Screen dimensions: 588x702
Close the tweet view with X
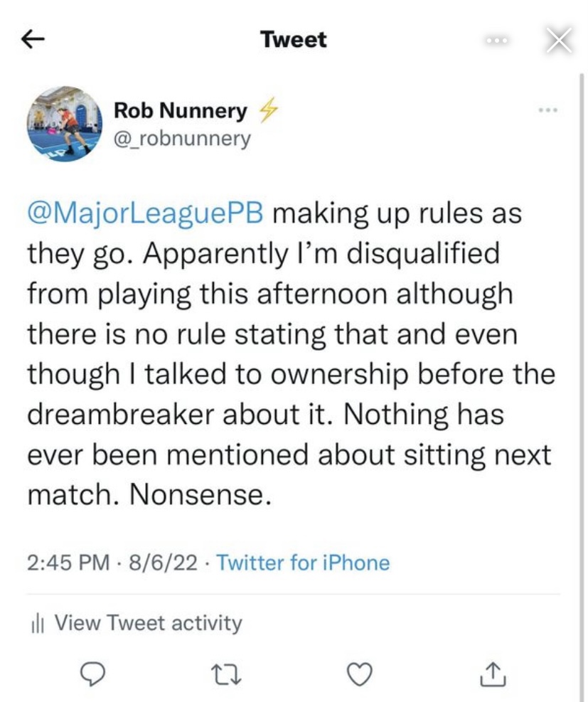tap(558, 41)
